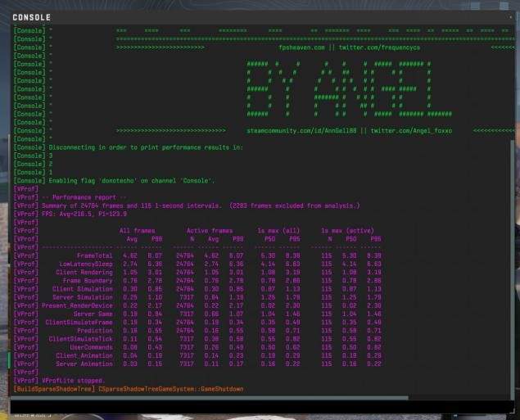Click the Present_RenderDevice row label

(x=77, y=305)
